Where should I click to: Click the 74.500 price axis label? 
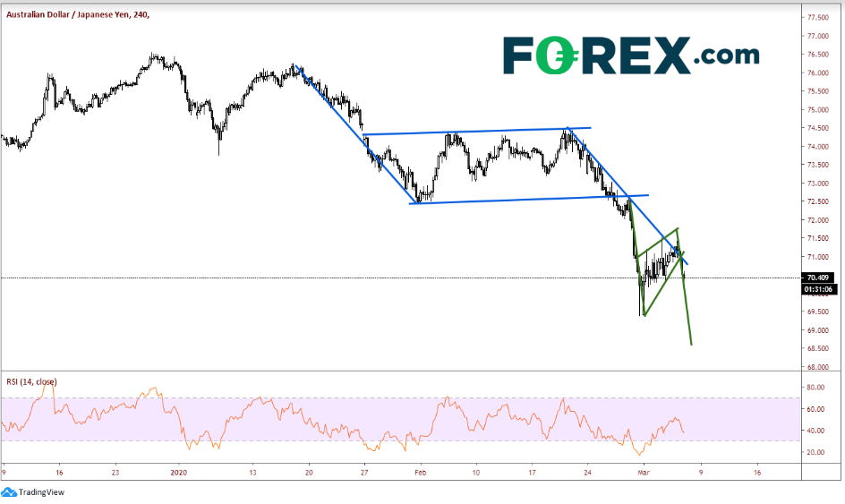tap(817, 128)
